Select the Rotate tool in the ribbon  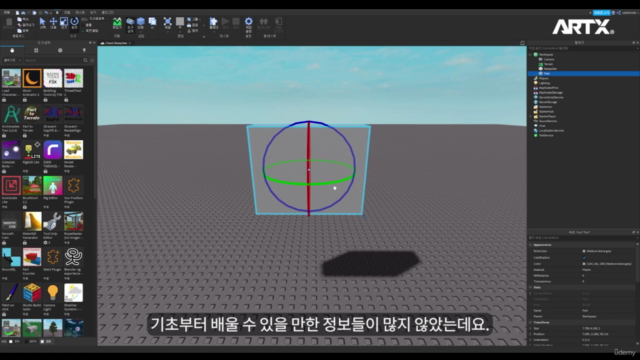pos(74,21)
